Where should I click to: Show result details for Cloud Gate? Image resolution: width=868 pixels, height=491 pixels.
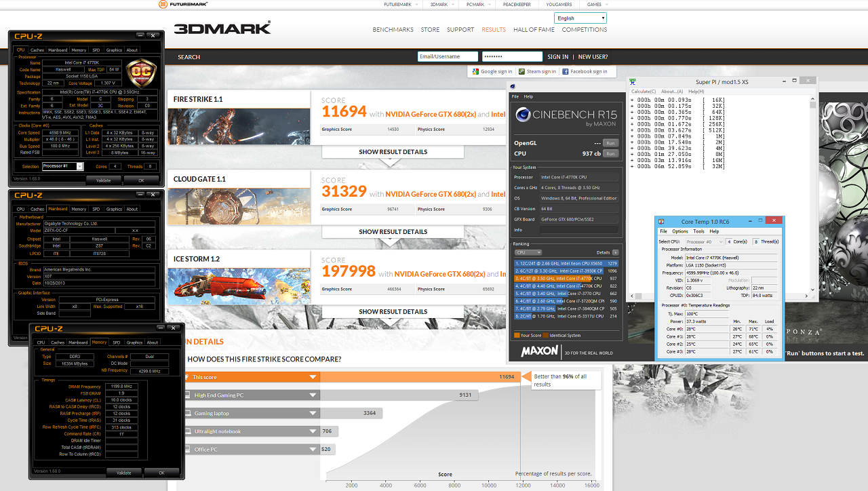pyautogui.click(x=393, y=232)
